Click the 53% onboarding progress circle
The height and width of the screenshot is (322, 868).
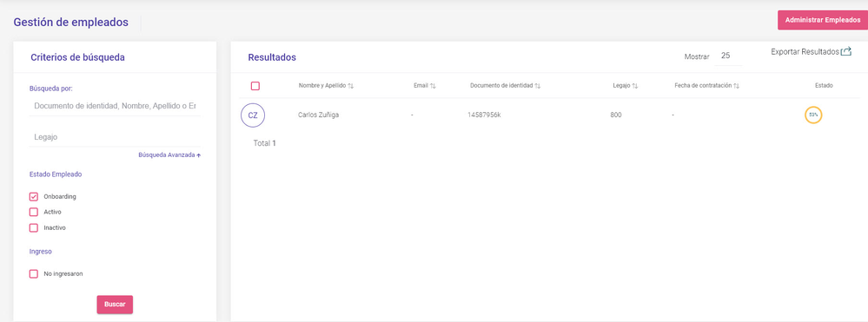tap(813, 115)
